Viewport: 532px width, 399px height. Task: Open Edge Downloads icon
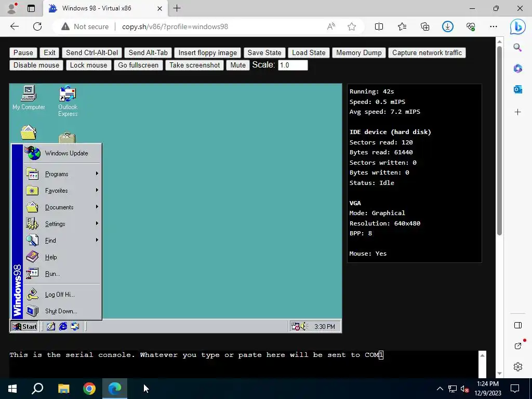pyautogui.click(x=448, y=26)
